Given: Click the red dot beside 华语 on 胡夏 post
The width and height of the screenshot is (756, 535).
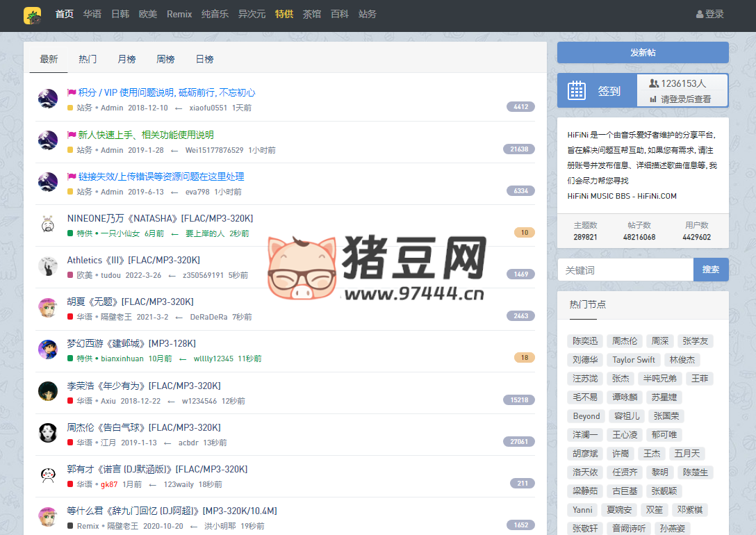Looking at the screenshot, I should (x=69, y=316).
